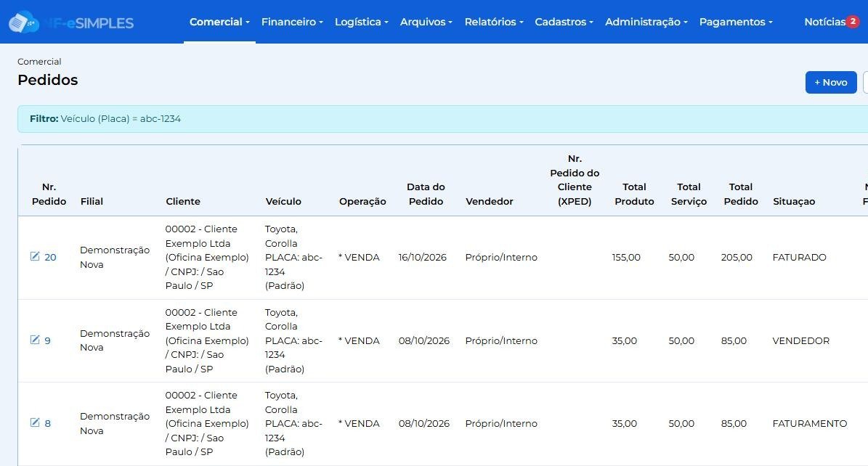Sort by Filial column header
Viewport: 868px width, 466px height.
92,202
